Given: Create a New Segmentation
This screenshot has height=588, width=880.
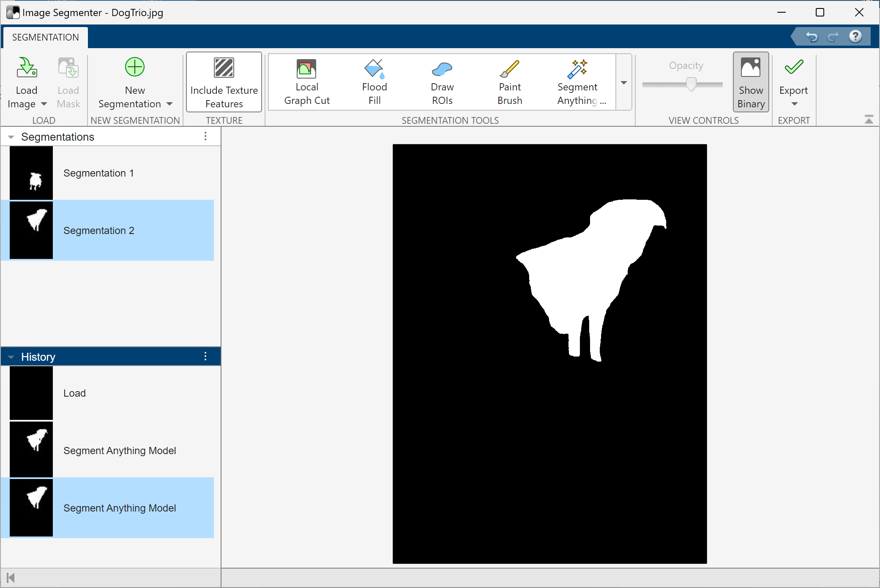Looking at the screenshot, I should click(x=134, y=68).
